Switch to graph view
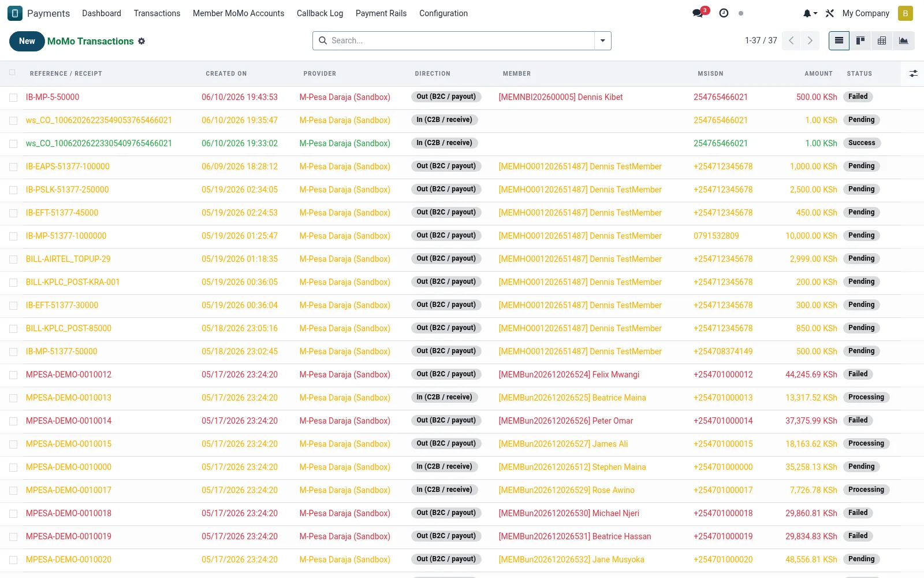Screen dimensions: 924x578 pyautogui.click(x=903, y=40)
